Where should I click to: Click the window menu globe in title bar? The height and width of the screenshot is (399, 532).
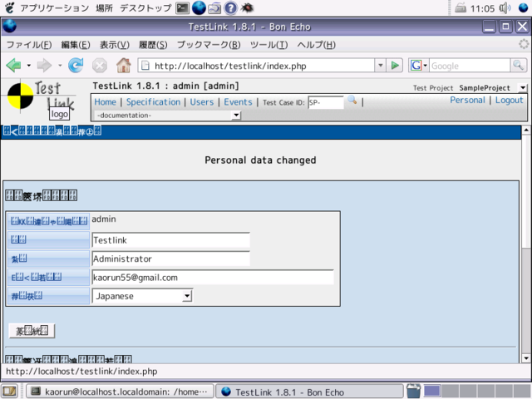9,27
